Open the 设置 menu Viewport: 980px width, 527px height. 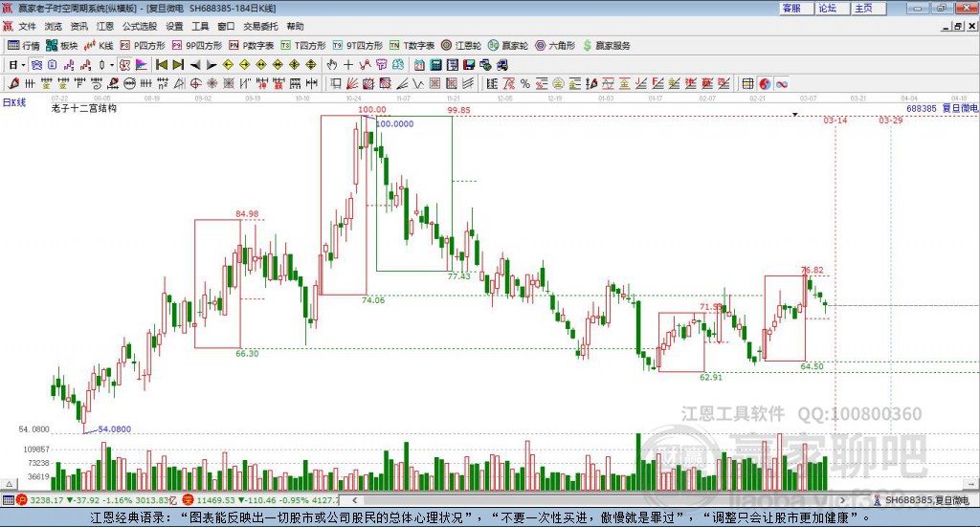(x=174, y=26)
